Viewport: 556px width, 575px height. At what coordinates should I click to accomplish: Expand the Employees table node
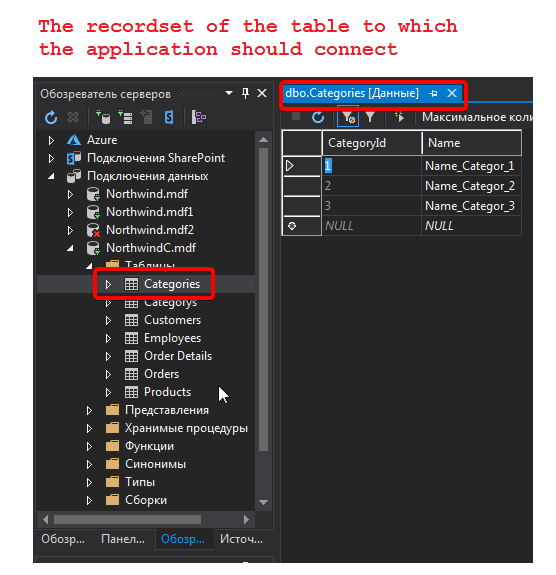pos(108,338)
